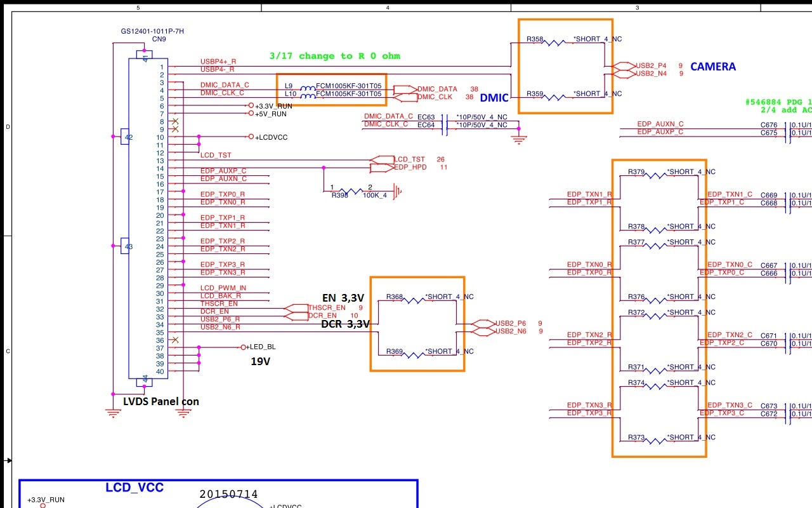Select the blue LCD_VCC block title
Viewport: 812px width, 508px height.
click(x=134, y=488)
